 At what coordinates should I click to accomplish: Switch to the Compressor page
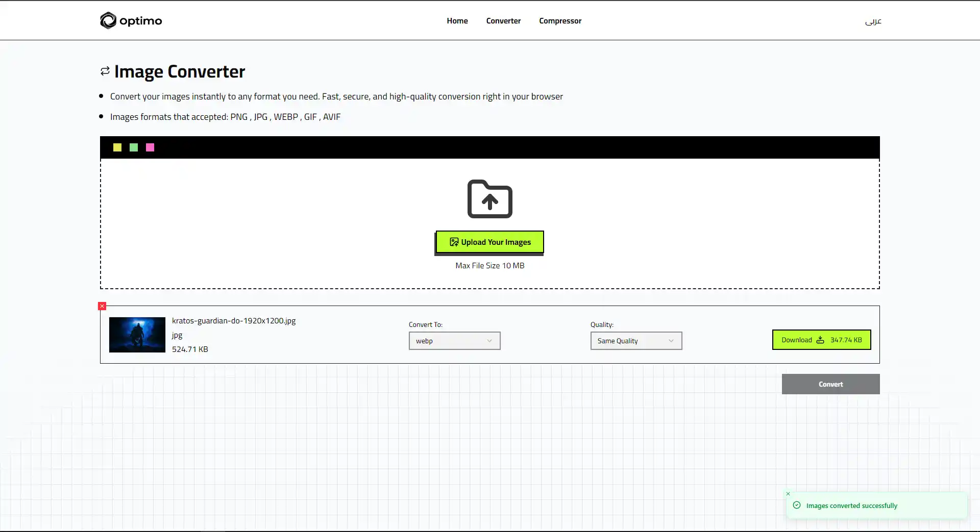tap(560, 20)
